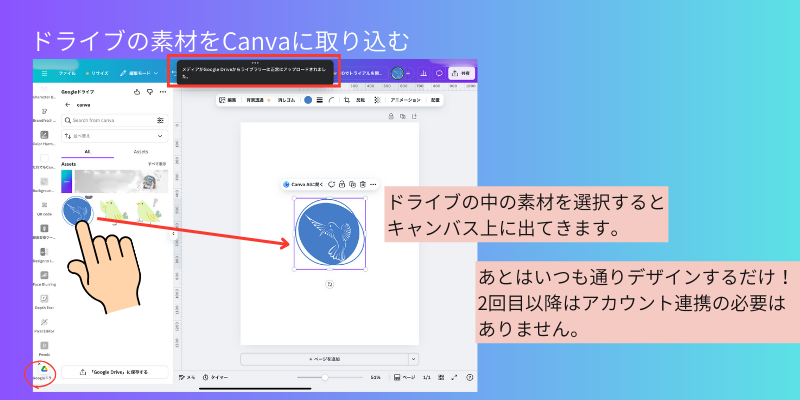This screenshot has width=800, height=400.
Task: Go back from the canva folder
Action: 67,105
